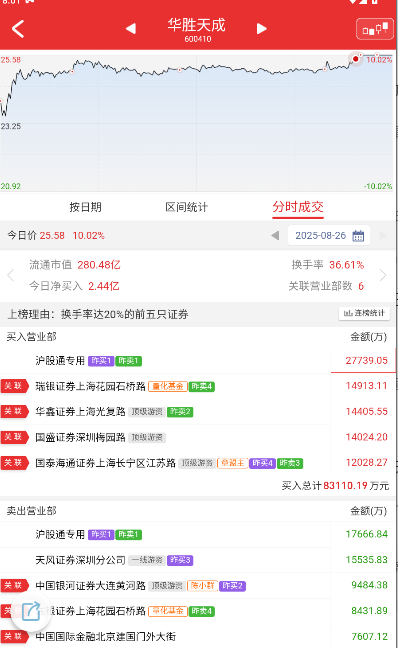Tap 关联 tag beside 中国国际金融
The width and height of the screenshot is (398, 648).
tap(14, 636)
